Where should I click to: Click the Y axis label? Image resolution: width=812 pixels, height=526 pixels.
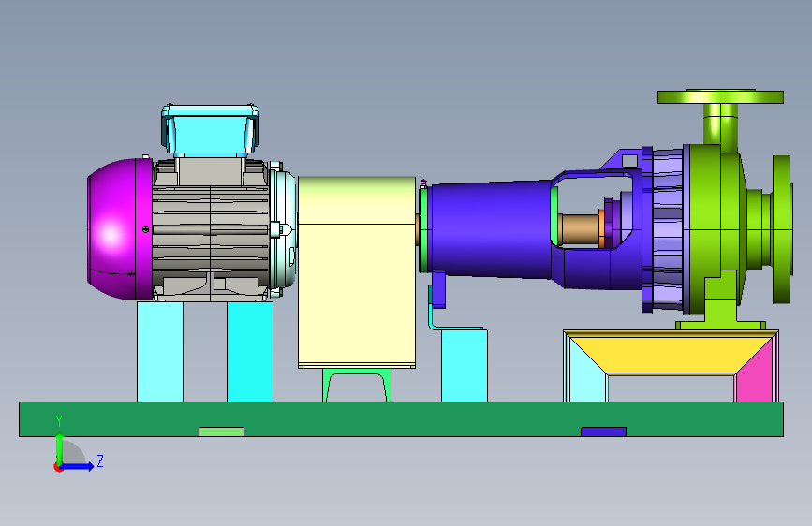click(x=59, y=421)
